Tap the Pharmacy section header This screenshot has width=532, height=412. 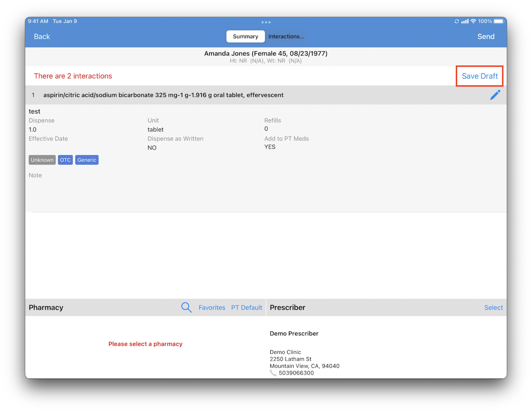46,307
